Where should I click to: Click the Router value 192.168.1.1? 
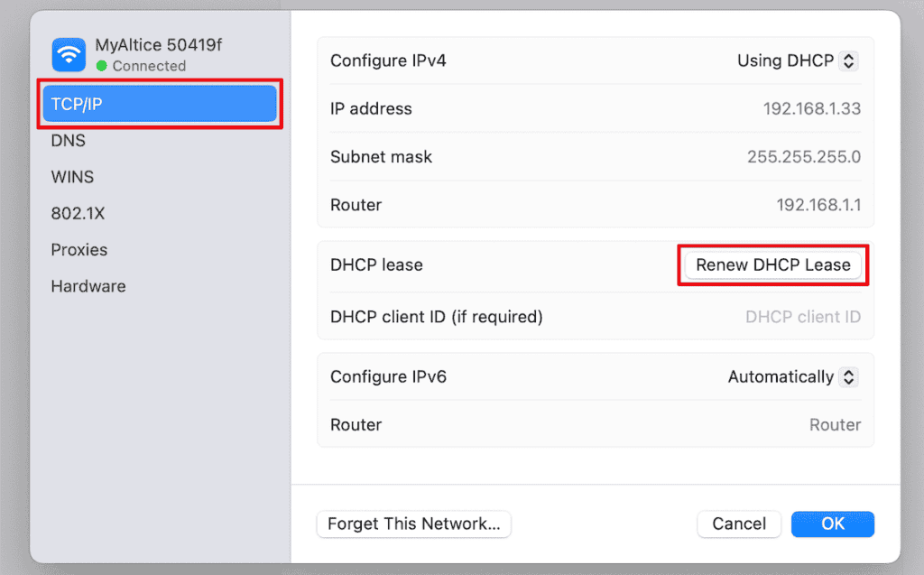tap(818, 205)
